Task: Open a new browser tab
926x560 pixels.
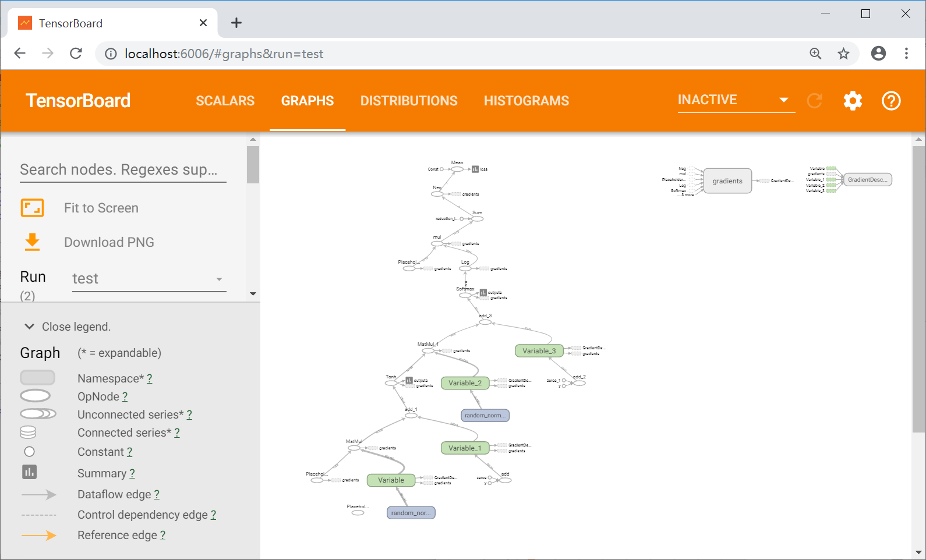Action: (x=236, y=23)
